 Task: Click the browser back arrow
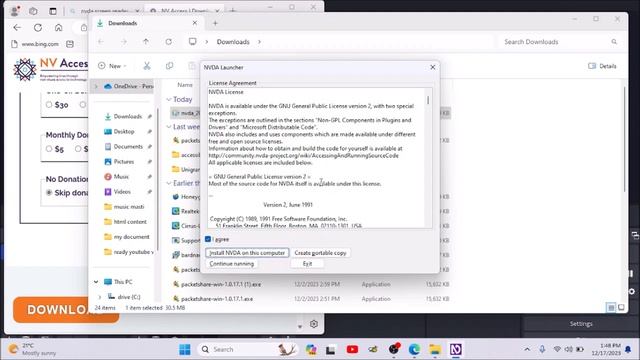pos(17,27)
